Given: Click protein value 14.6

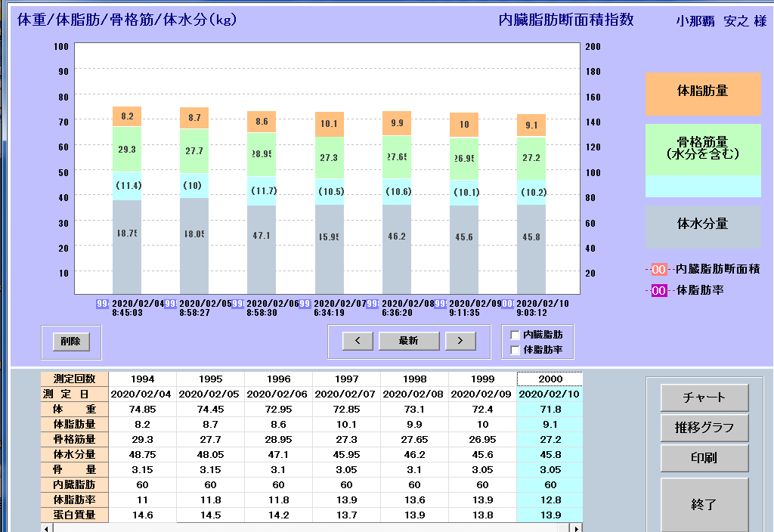Looking at the screenshot, I should 143,515.
